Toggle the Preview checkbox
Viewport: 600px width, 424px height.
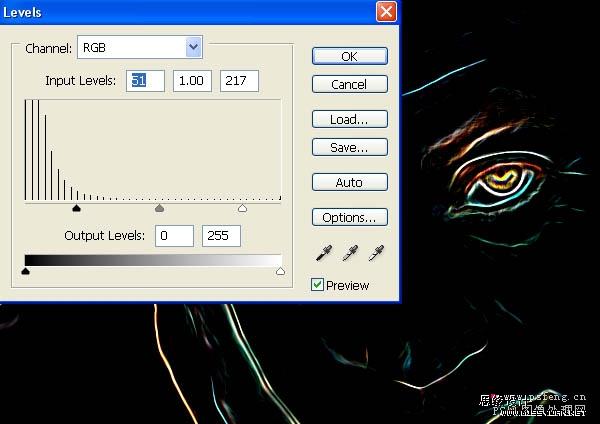[318, 285]
